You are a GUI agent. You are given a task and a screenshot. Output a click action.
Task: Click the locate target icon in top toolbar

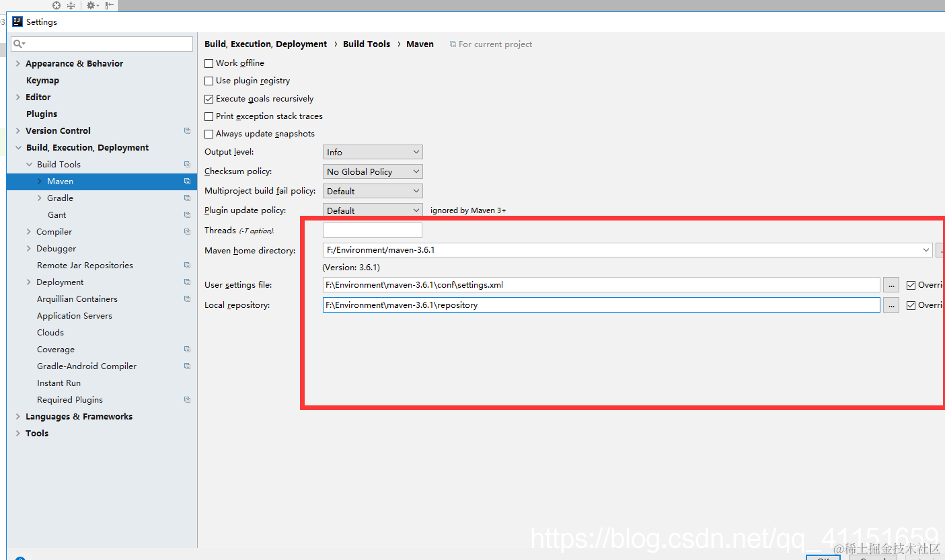click(x=56, y=5)
